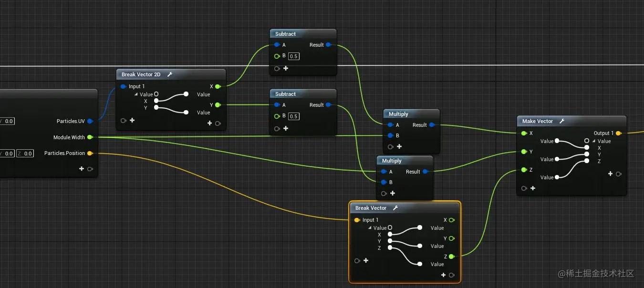This screenshot has width=644, height=288.
Task: Collapse the Value triangle in Make Vector node
Action: [x=594, y=141]
